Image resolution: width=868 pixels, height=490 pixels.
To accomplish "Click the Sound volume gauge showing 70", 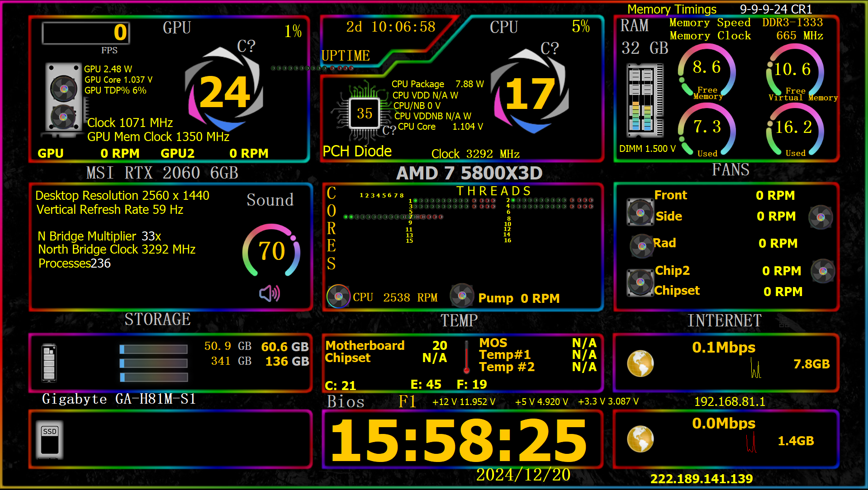I will click(271, 251).
